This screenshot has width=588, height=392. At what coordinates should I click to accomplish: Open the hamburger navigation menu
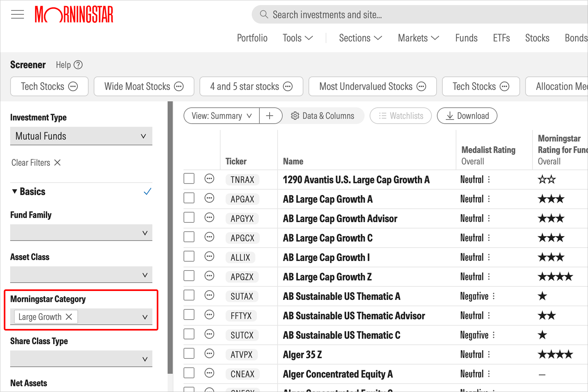pos(18,15)
